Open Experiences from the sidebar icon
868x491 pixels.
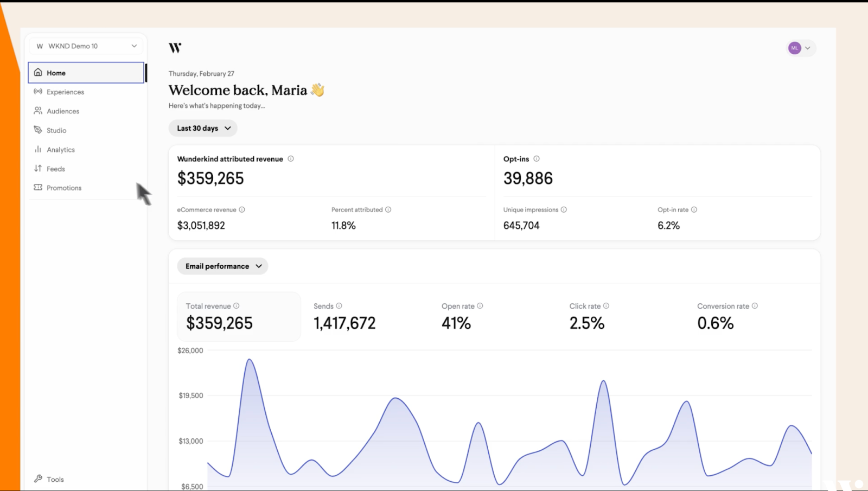click(x=37, y=92)
